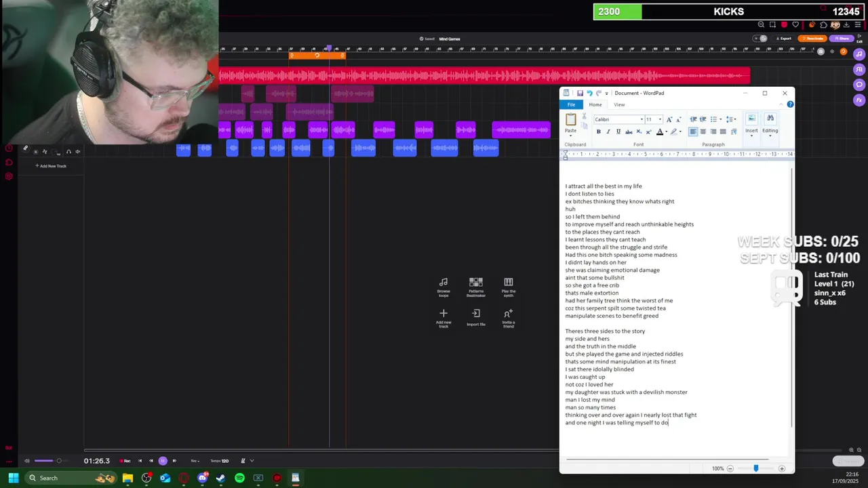
Task: Align text right in WordPad
Action: (713, 131)
